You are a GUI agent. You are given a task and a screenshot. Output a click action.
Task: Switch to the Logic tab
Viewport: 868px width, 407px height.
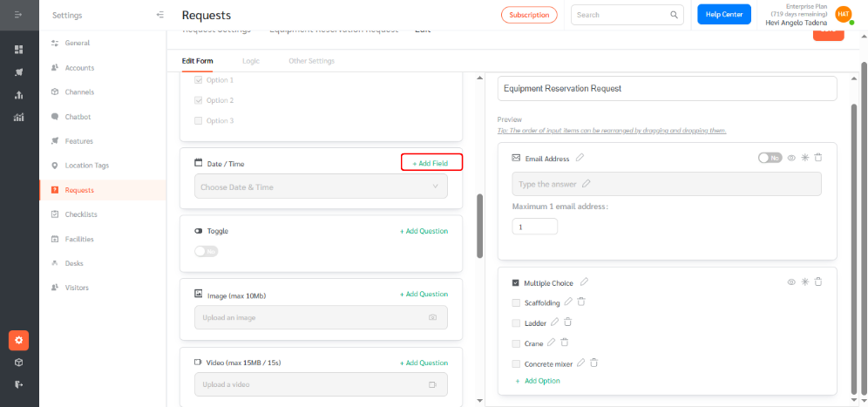251,61
